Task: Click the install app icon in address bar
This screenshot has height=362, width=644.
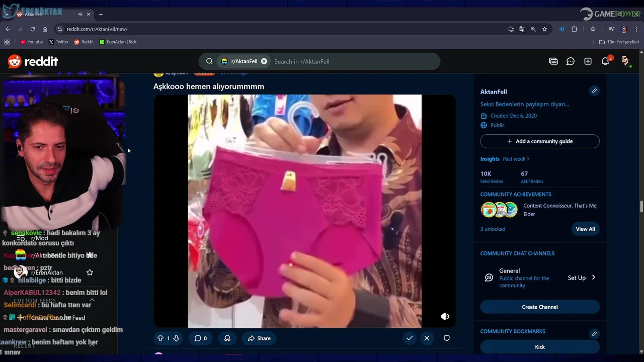Action: coord(511,29)
